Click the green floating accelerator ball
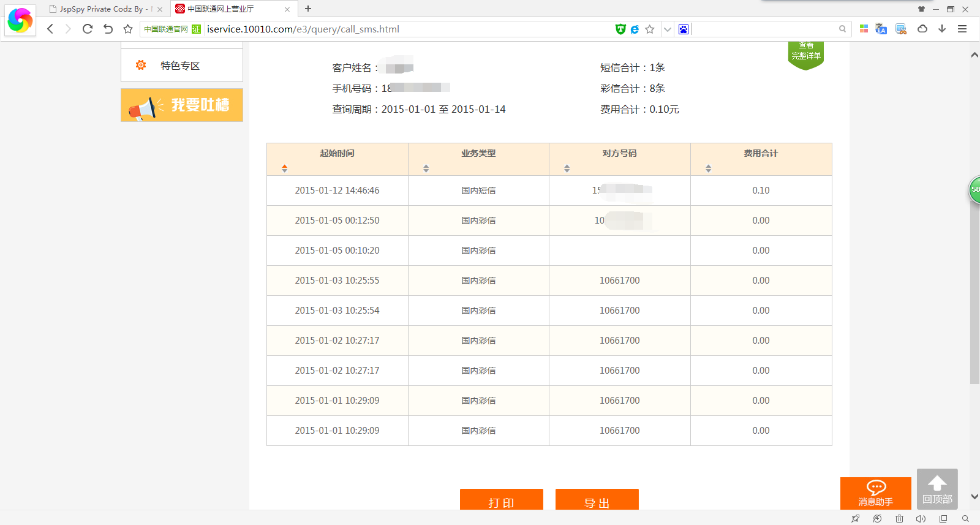 pyautogui.click(x=974, y=190)
